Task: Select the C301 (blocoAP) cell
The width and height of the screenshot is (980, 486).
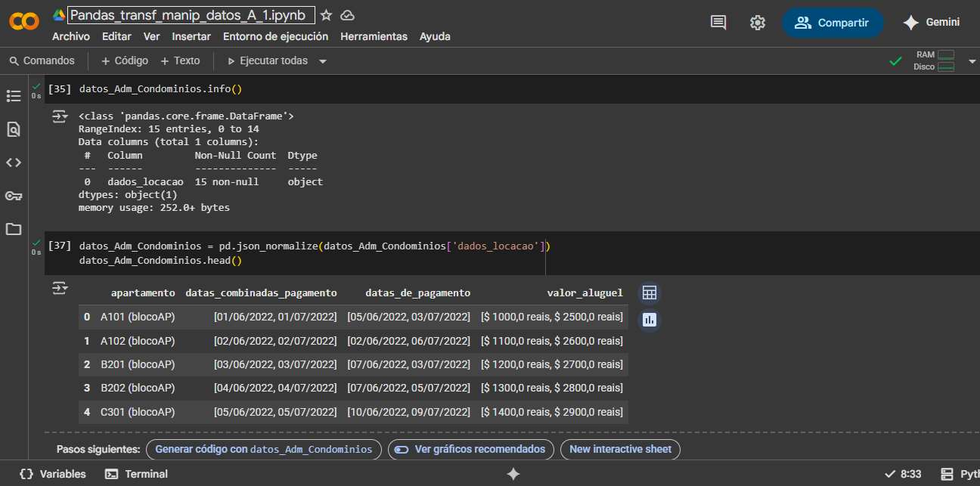Action: [x=138, y=412]
